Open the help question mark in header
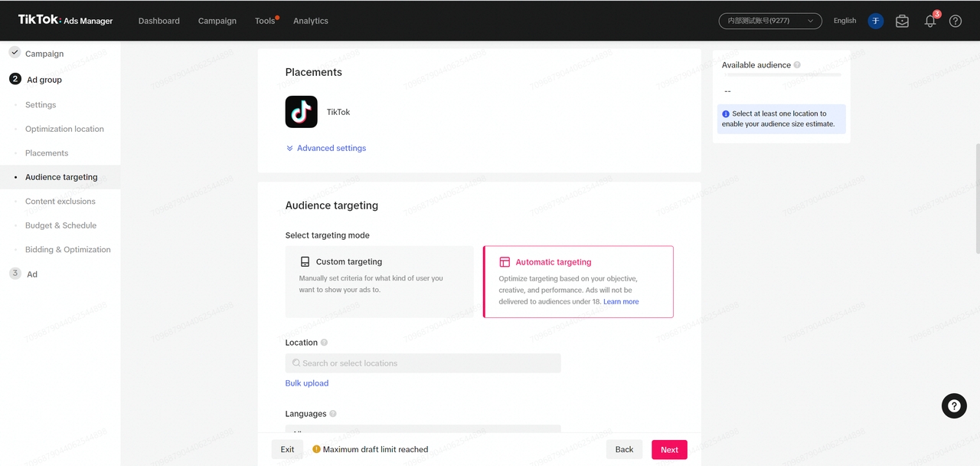Viewport: 980px width, 466px height. 955,21
